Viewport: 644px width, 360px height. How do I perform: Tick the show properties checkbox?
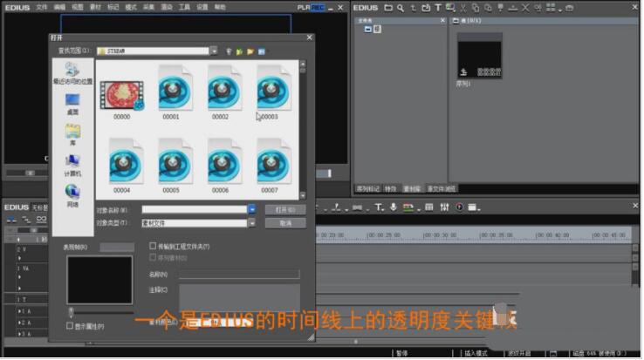pos(70,326)
